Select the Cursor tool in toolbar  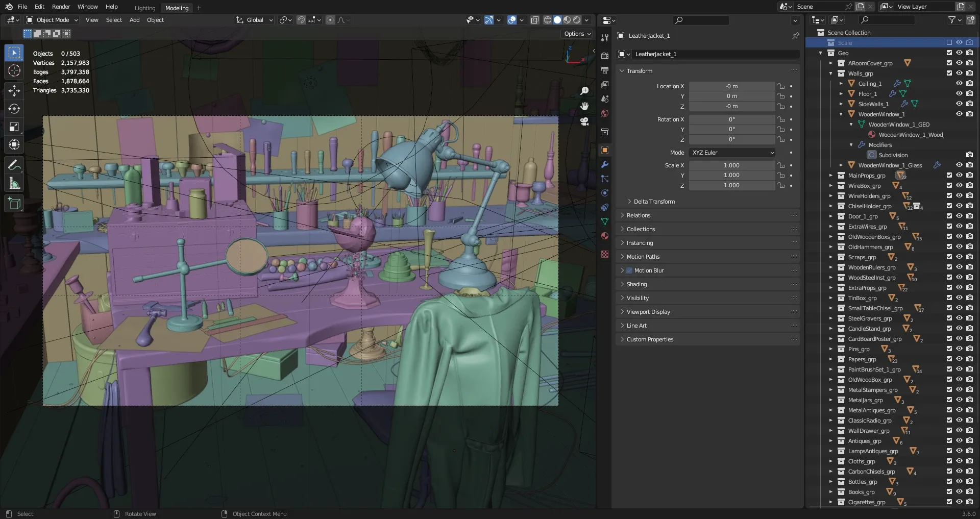[x=14, y=71]
